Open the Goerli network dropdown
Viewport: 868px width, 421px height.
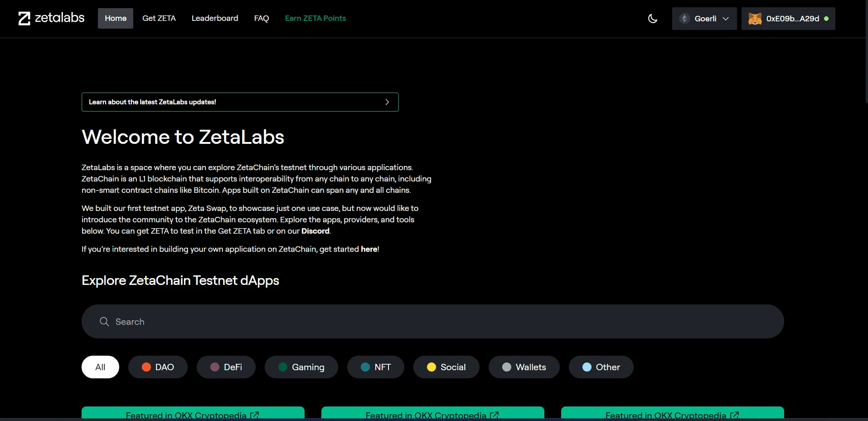(704, 19)
